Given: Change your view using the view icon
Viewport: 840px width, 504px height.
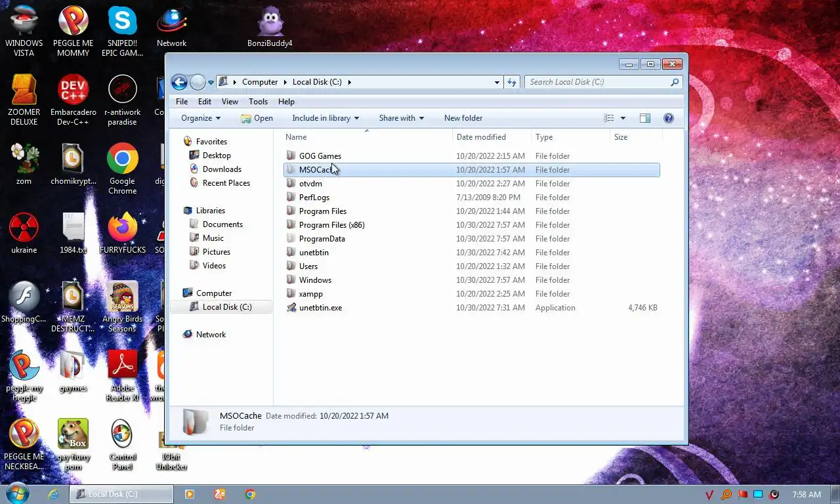Looking at the screenshot, I should pos(609,118).
